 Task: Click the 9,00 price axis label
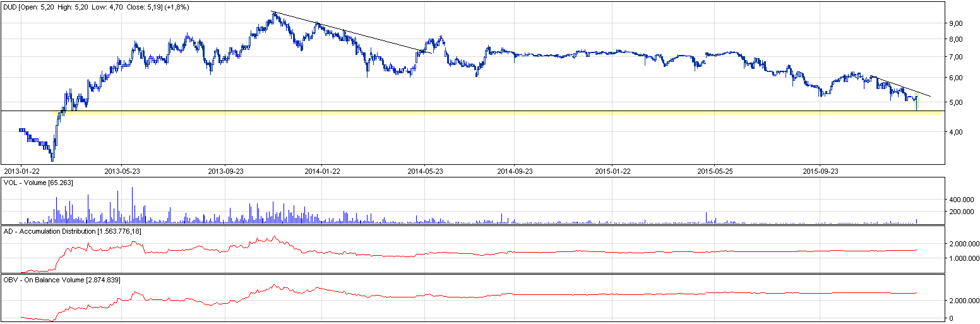coord(955,23)
